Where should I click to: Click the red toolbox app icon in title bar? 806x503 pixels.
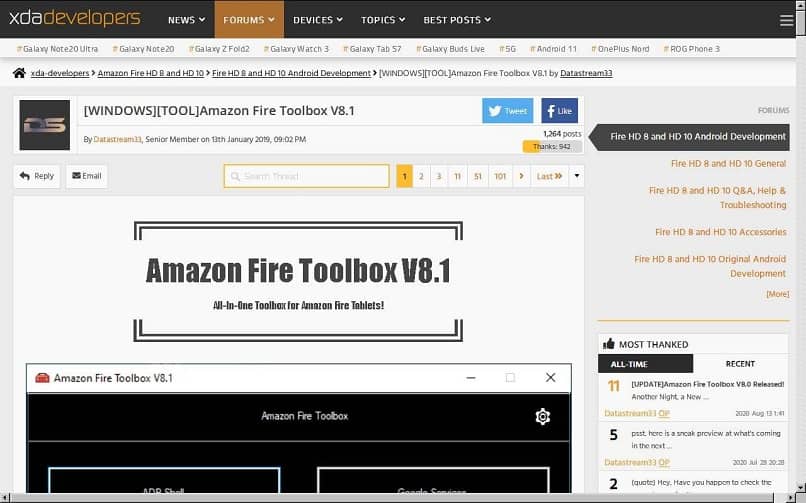click(42, 378)
